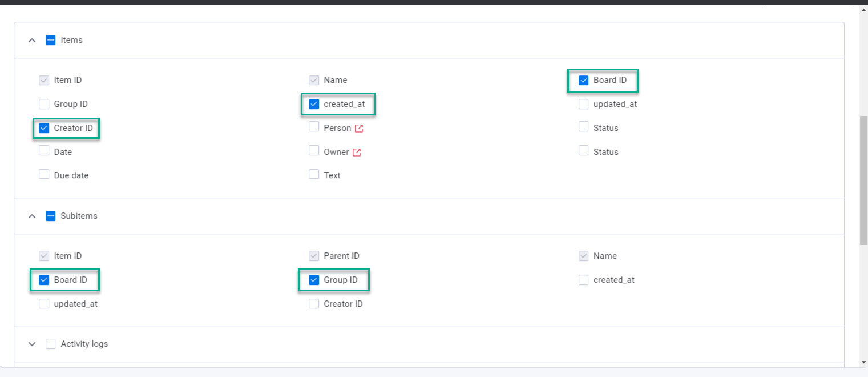Expand the Activity logs section
The width and height of the screenshot is (868, 377).
[33, 344]
